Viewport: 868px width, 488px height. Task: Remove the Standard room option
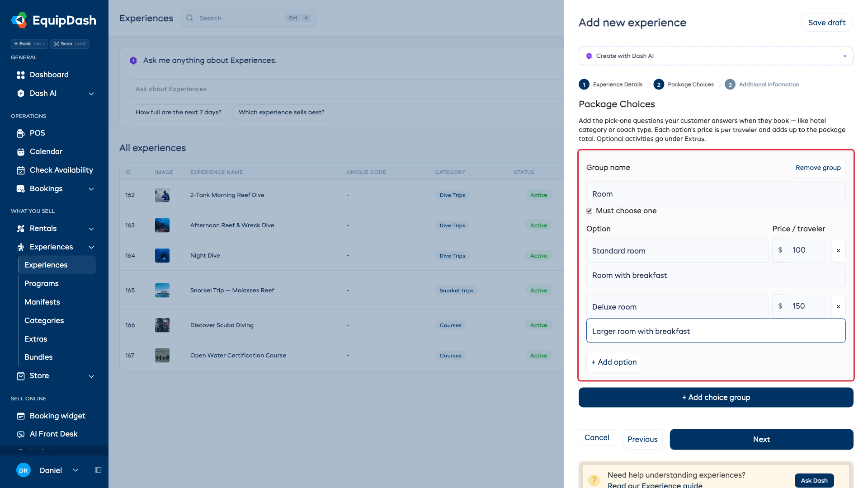pyautogui.click(x=838, y=250)
